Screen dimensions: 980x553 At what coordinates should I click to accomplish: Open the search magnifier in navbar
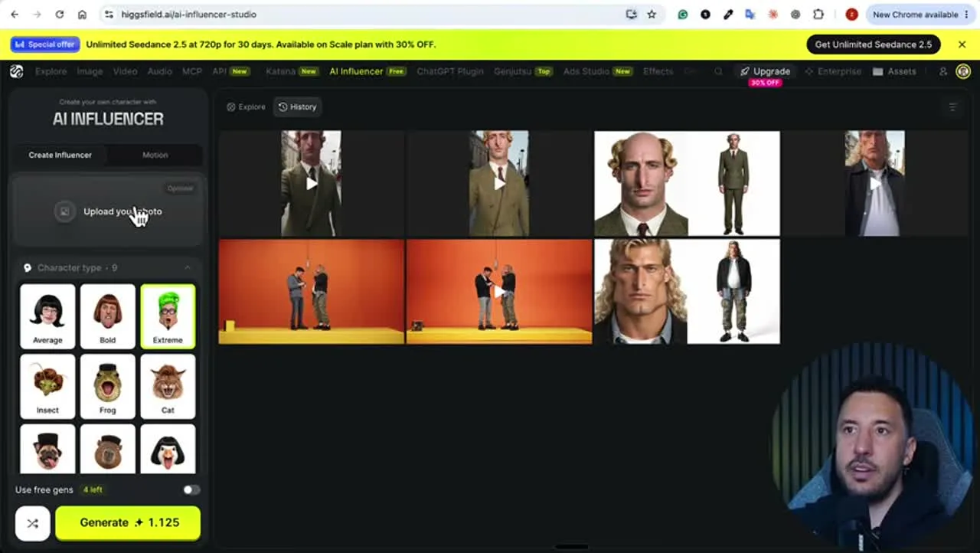point(718,71)
